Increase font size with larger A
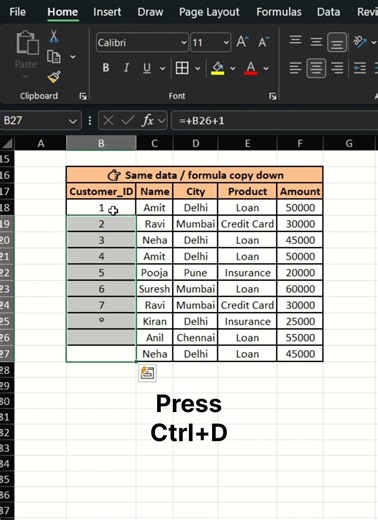 point(242,42)
